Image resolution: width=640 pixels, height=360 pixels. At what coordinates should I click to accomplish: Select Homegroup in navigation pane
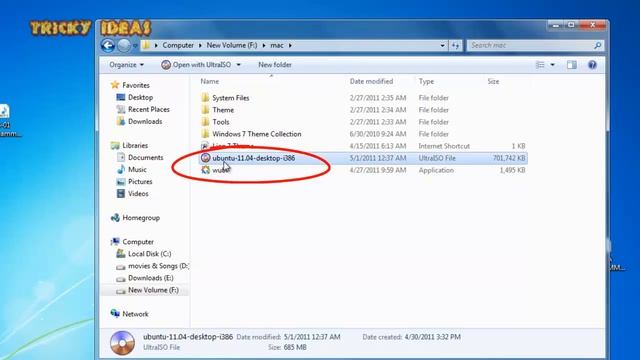[141, 218]
